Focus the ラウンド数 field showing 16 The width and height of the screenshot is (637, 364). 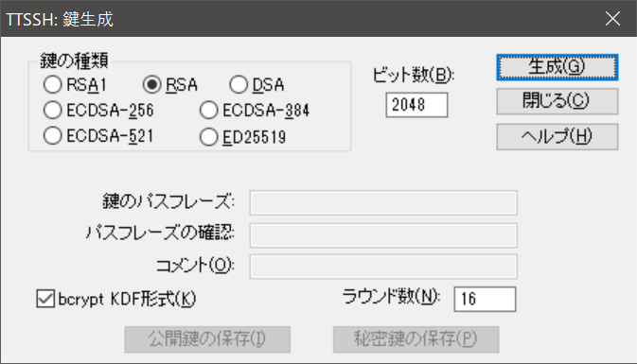[x=485, y=299]
